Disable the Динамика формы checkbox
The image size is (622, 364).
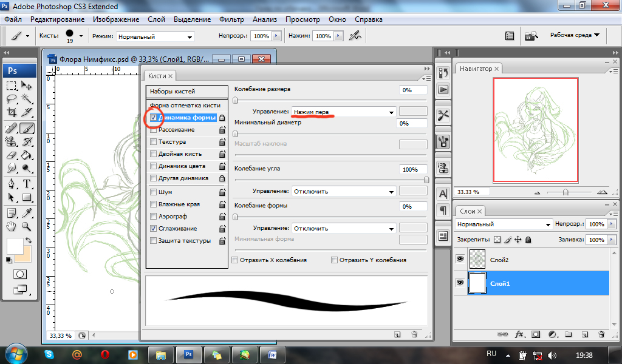pos(154,118)
